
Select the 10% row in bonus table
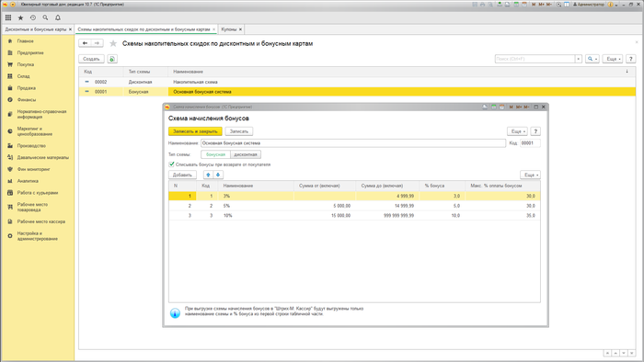(354, 216)
